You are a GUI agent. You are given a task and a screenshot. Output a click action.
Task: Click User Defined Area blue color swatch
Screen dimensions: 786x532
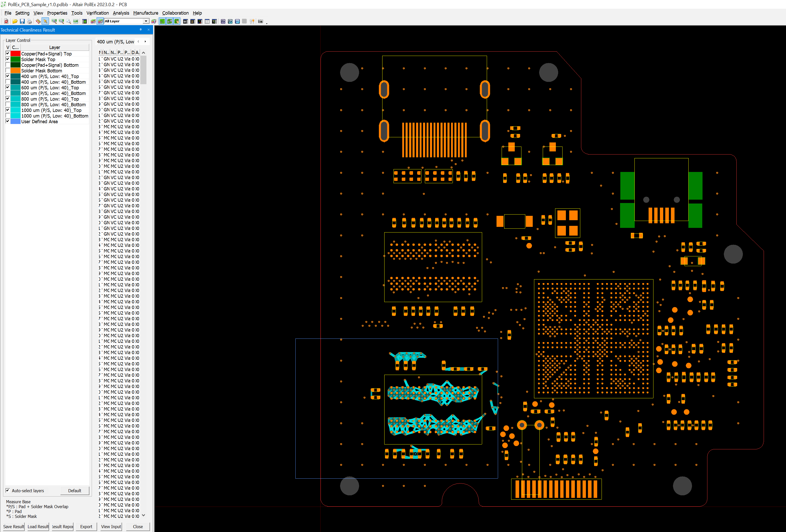[x=16, y=121]
